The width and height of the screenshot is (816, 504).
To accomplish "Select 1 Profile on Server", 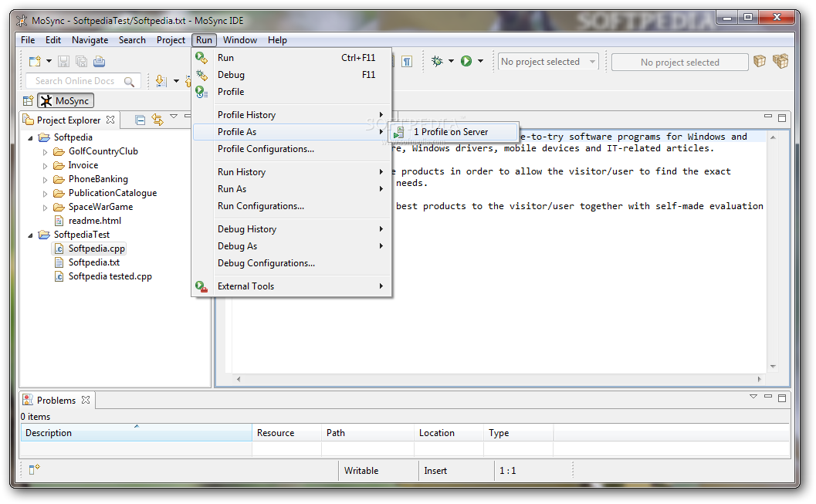I will (x=453, y=132).
